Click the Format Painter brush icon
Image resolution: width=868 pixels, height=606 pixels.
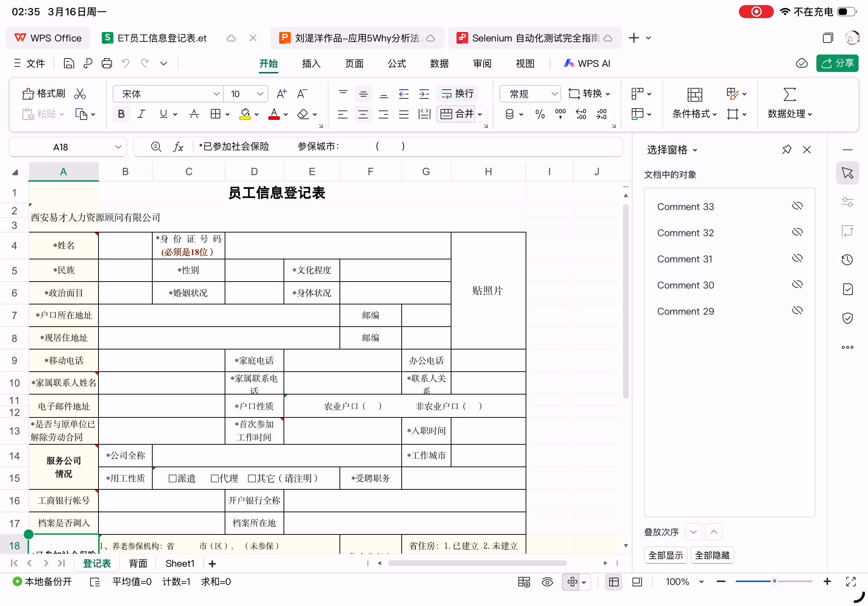[x=28, y=94]
